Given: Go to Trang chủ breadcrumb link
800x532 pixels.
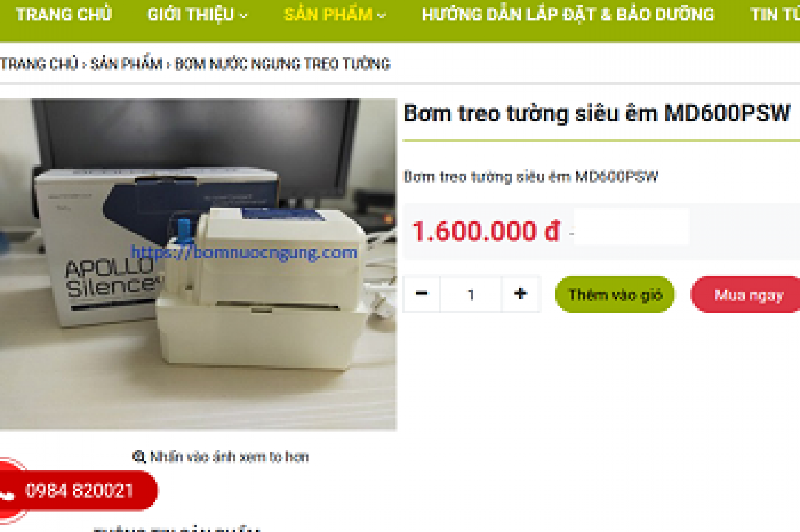Looking at the screenshot, I should pos(39,64).
